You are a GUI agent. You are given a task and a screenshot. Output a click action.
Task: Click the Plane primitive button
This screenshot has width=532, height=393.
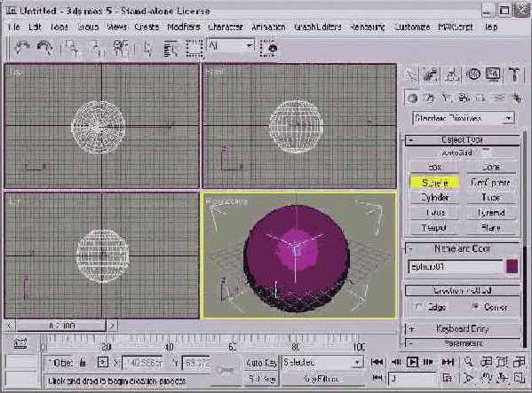point(491,228)
